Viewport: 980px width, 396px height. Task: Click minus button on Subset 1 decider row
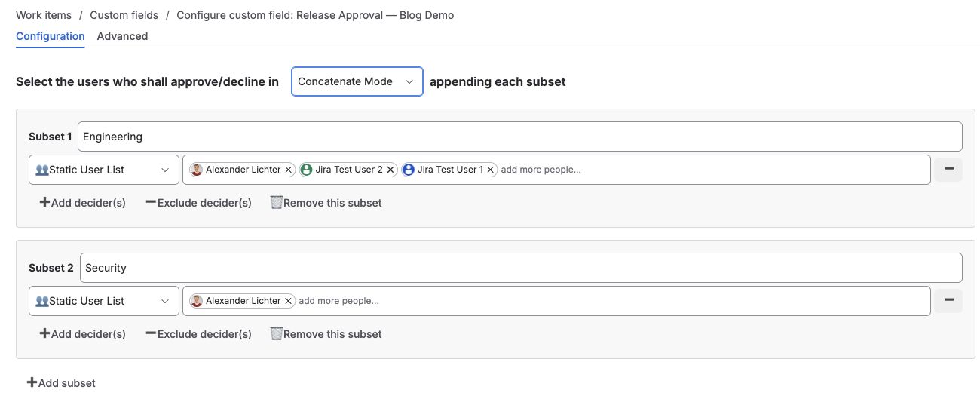[x=948, y=170]
